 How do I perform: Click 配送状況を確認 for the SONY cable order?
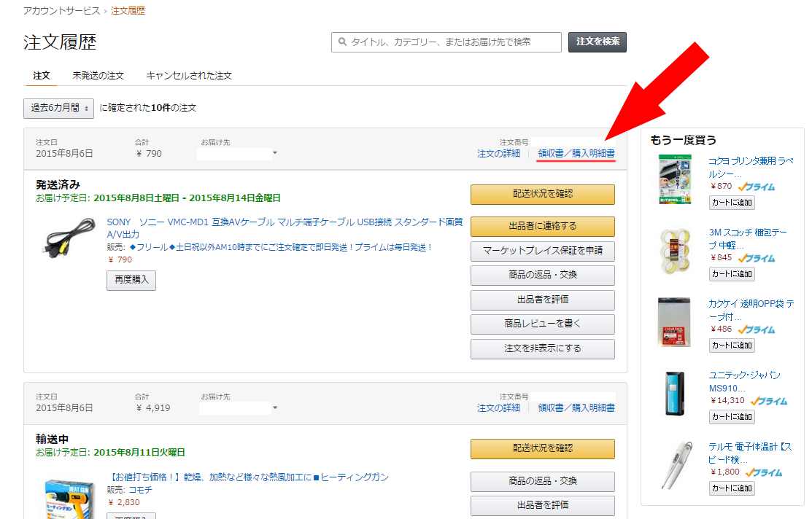point(543,194)
